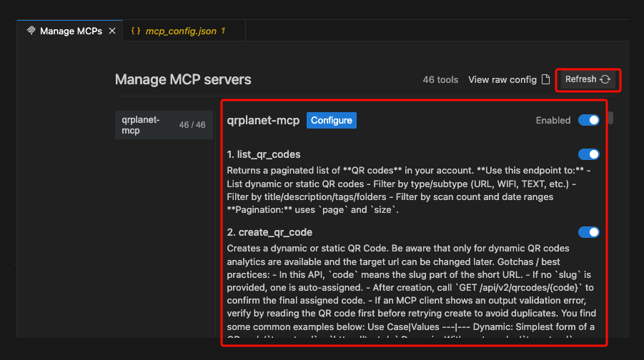644x360 pixels.
Task: Close the Manage MCPs tab
Action: [112, 31]
